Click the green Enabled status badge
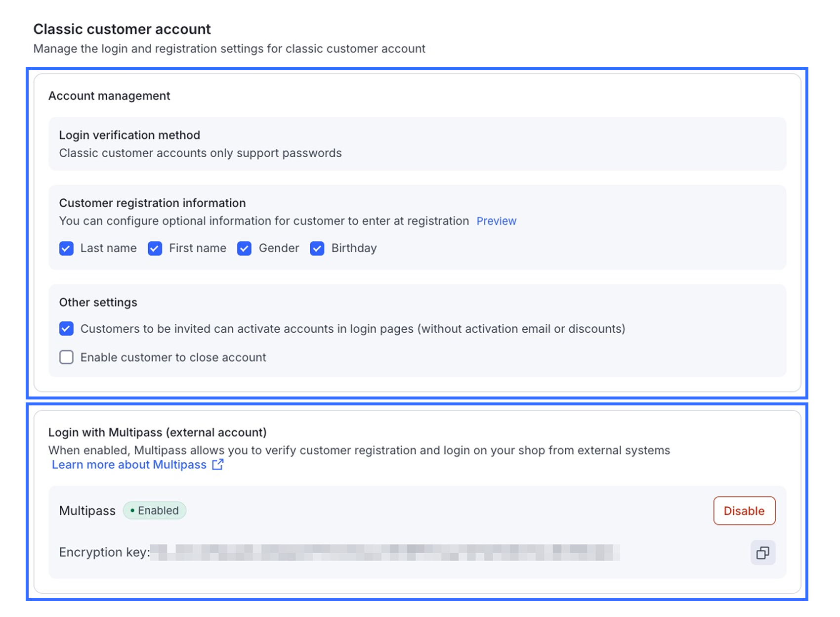Screen dimensions: 840x617 tap(155, 511)
